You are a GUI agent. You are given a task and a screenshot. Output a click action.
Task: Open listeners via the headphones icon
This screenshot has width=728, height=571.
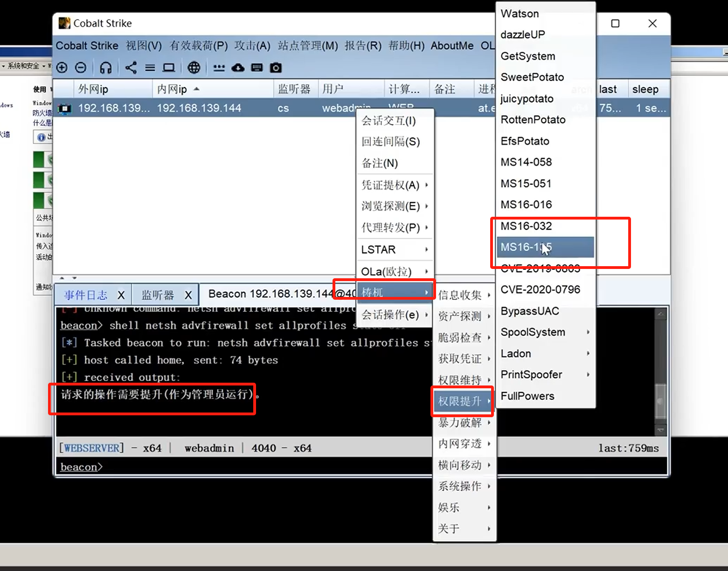pos(106,68)
